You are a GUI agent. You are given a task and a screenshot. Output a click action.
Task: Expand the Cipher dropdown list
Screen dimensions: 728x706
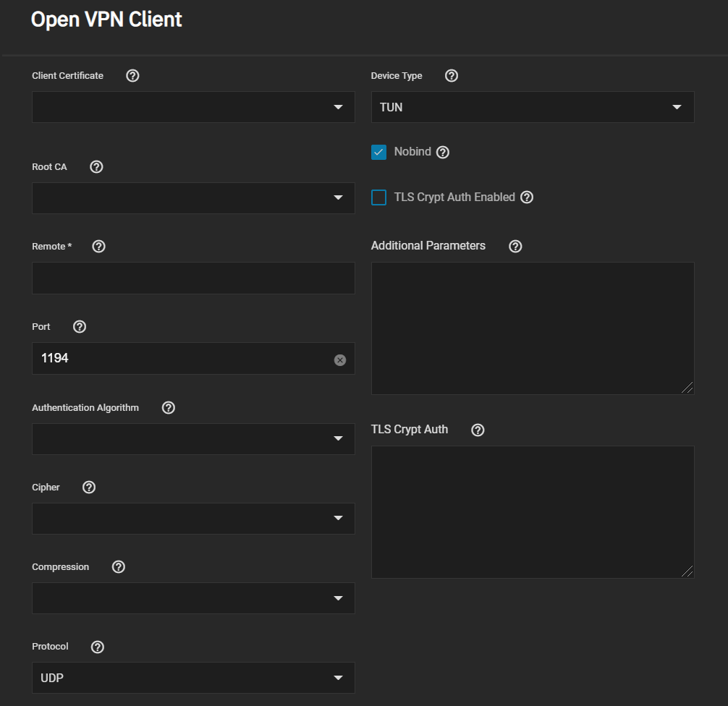pos(193,519)
